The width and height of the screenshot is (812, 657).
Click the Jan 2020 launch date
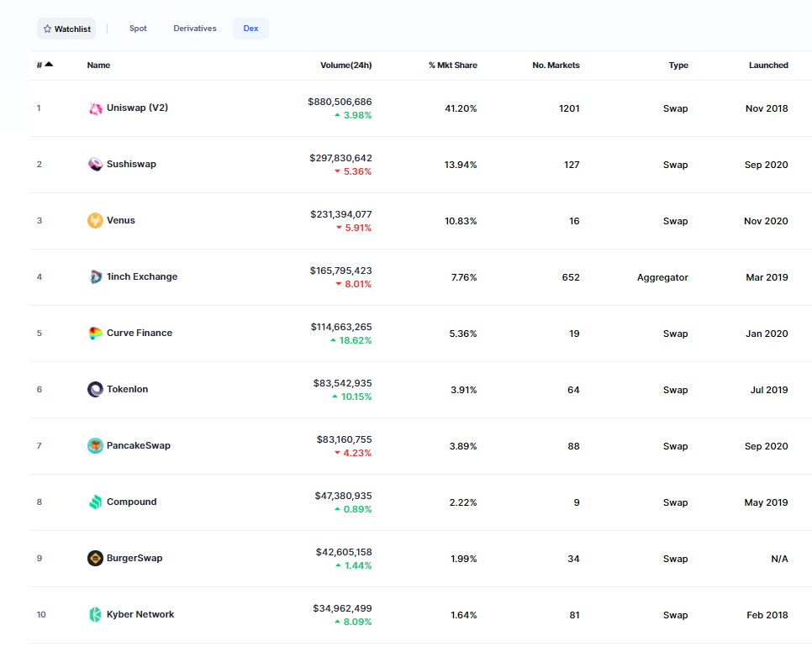tap(767, 334)
